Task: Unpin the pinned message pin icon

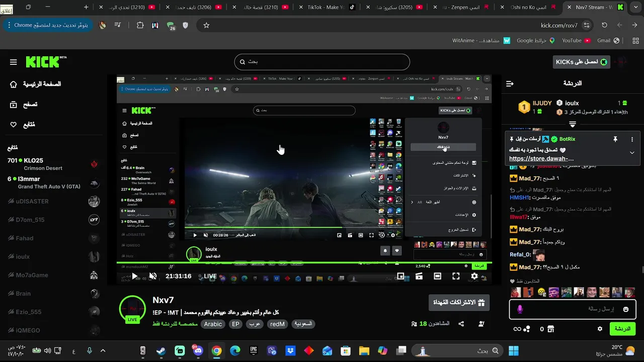Action: 615,139
